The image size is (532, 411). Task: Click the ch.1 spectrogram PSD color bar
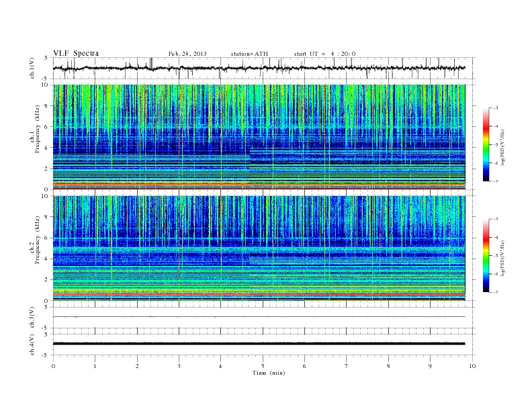[x=486, y=145]
